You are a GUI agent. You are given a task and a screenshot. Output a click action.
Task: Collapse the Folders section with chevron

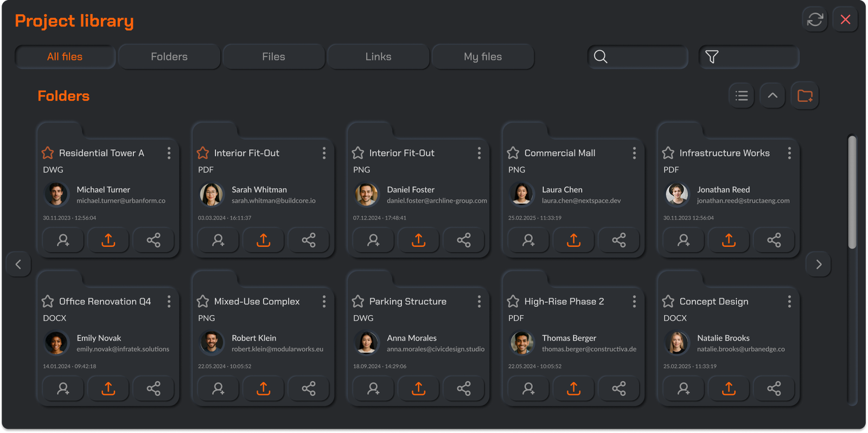click(773, 96)
